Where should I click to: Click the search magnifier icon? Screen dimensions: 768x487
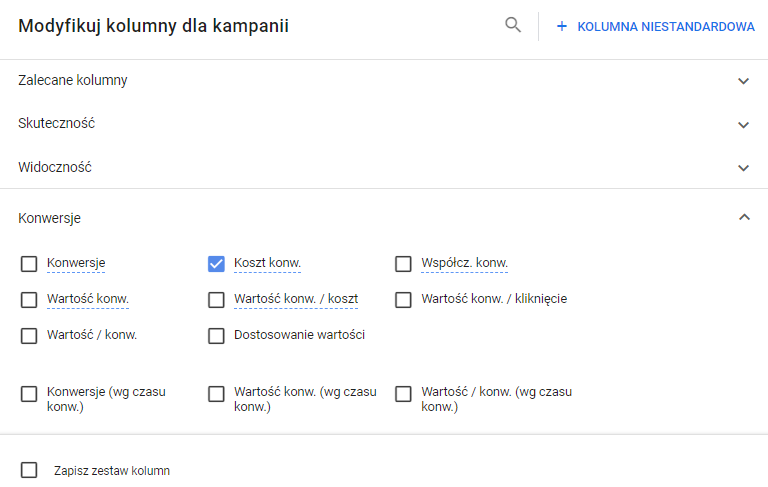pyautogui.click(x=513, y=26)
